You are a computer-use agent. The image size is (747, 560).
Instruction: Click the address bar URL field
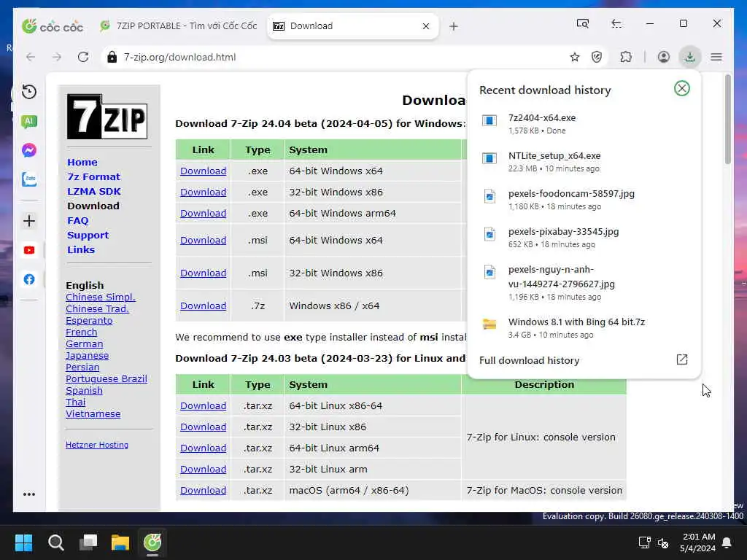click(333, 57)
